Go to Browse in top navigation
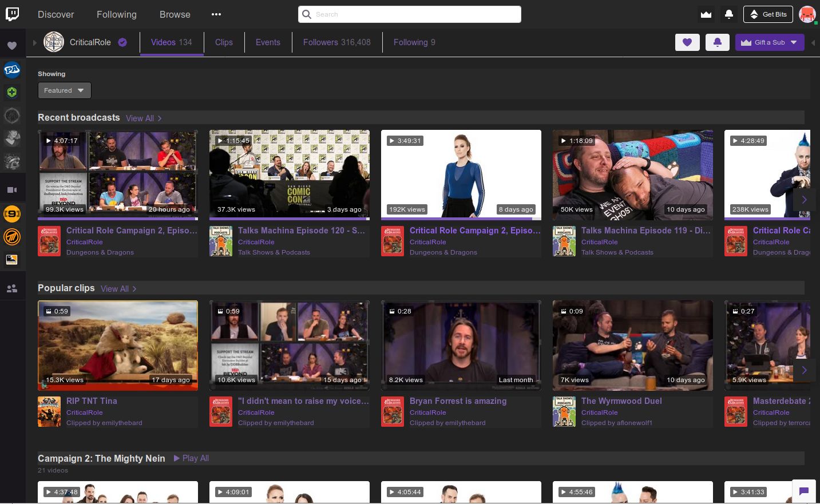Image resolution: width=820 pixels, height=504 pixels. click(175, 14)
